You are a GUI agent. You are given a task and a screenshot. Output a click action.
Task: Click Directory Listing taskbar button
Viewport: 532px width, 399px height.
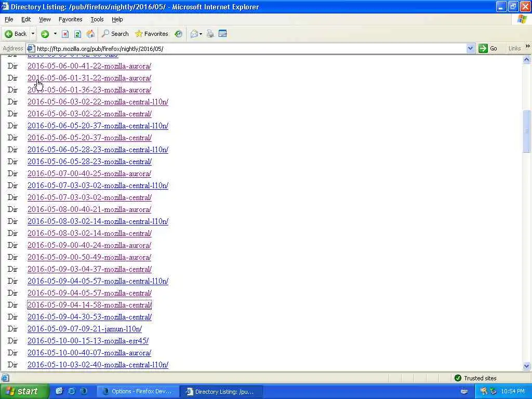pos(220,392)
